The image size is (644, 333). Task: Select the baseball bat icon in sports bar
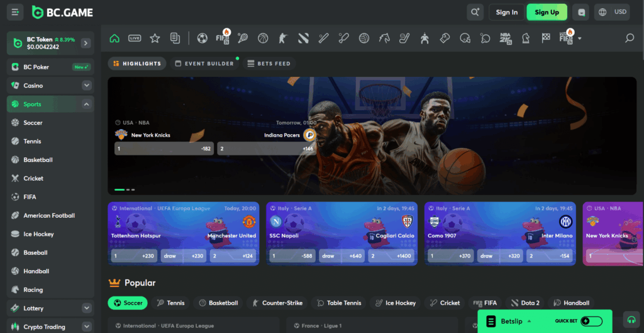pos(323,38)
